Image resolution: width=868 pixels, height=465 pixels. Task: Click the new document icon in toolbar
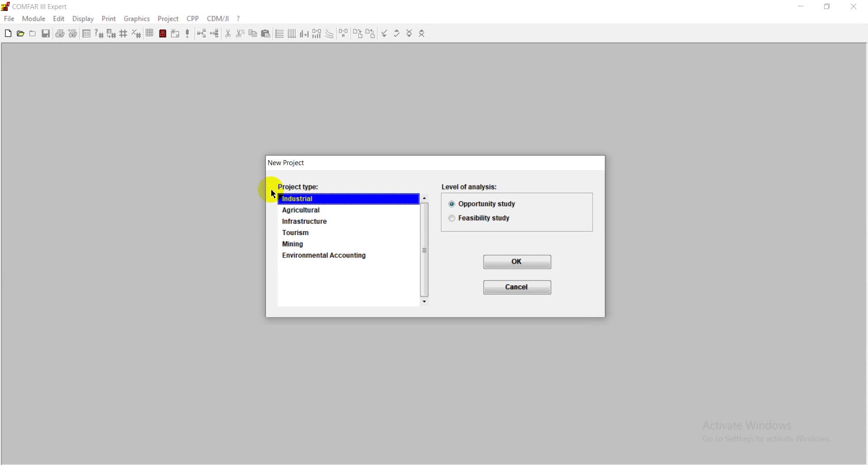(8, 33)
